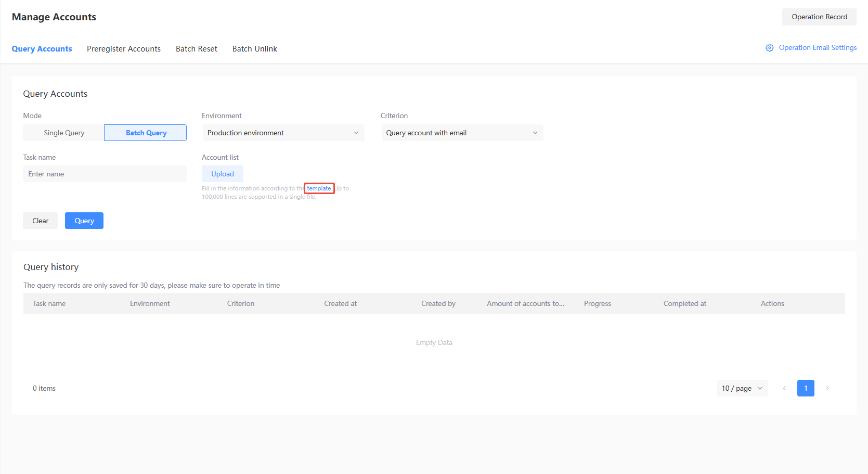Click the next page arrow in pagination
868x474 pixels.
click(x=827, y=388)
